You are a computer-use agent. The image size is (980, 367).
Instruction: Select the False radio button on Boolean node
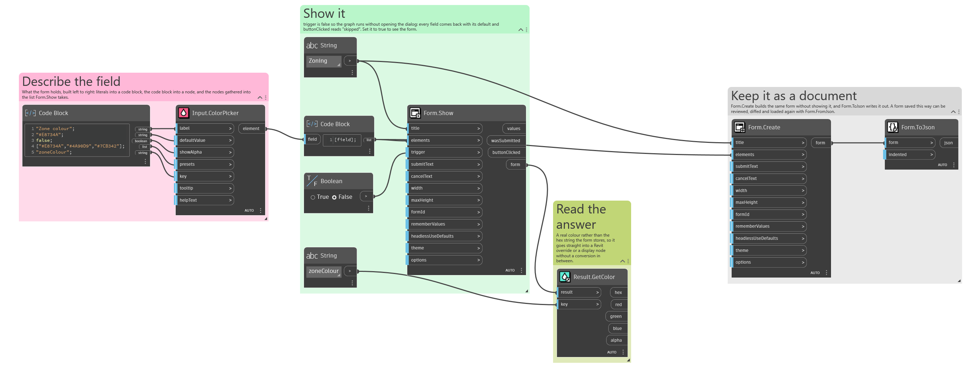point(334,197)
